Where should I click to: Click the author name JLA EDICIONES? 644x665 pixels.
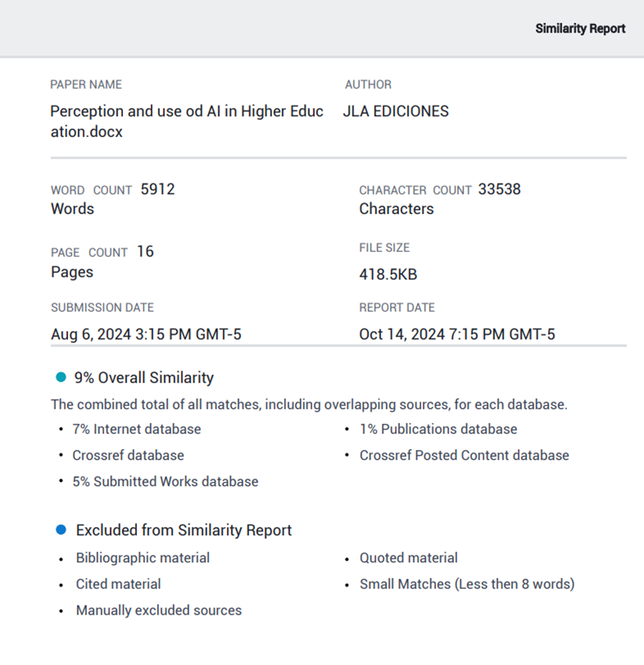tap(396, 111)
